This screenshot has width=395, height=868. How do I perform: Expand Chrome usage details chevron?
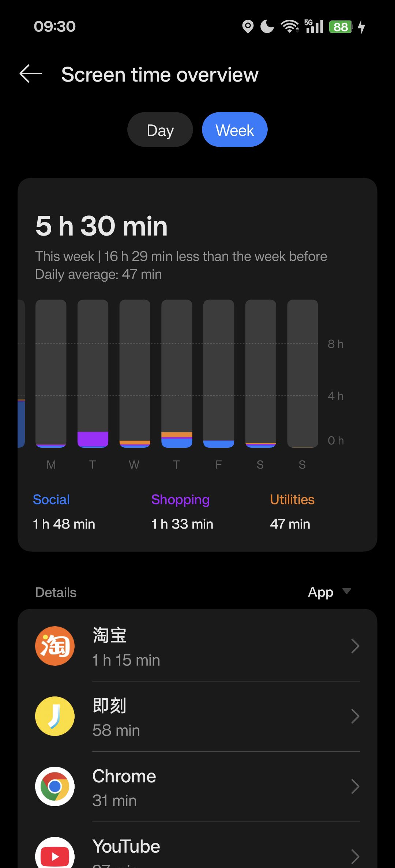355,786
